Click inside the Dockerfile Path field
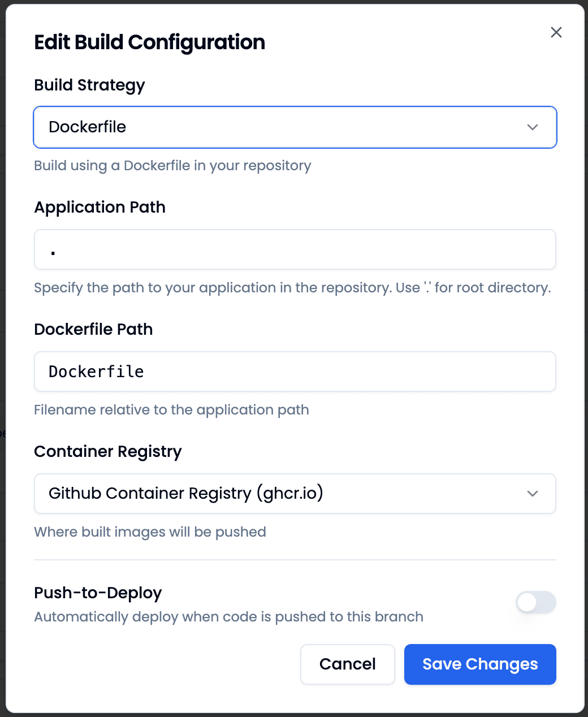 (x=295, y=372)
